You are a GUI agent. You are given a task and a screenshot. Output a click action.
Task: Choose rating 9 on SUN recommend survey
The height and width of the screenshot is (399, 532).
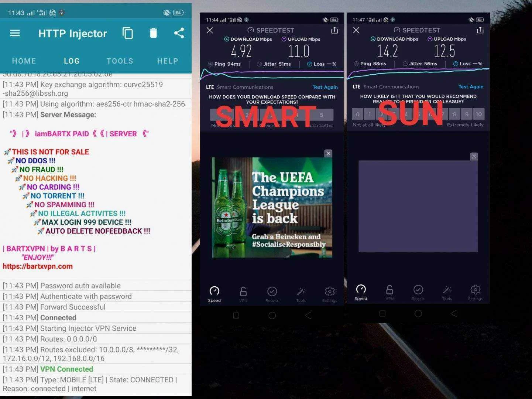point(467,114)
